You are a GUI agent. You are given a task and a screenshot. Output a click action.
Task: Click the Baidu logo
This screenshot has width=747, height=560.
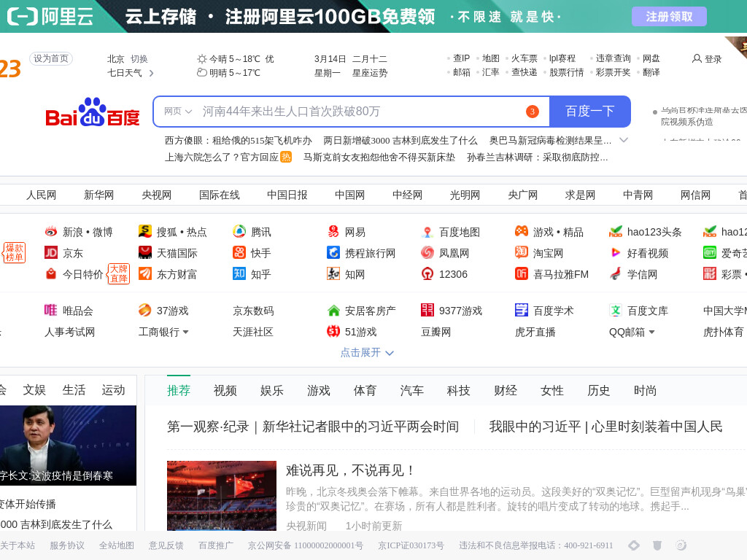93,112
